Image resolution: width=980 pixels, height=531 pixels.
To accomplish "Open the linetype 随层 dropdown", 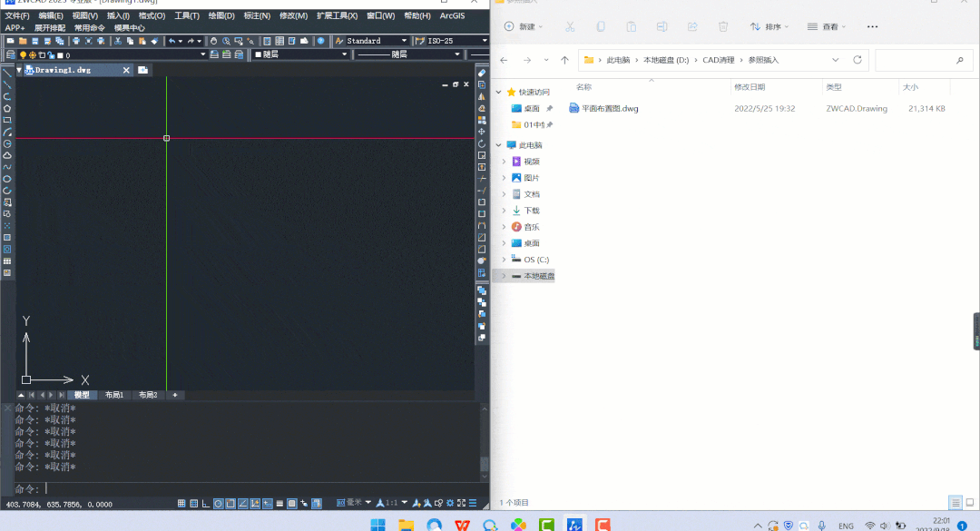I will click(456, 54).
